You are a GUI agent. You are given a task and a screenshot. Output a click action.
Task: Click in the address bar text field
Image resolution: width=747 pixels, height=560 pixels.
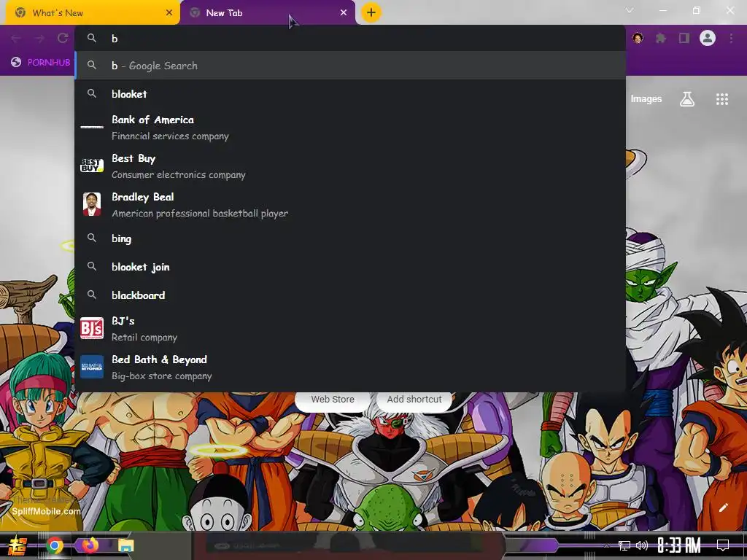[x=350, y=39]
